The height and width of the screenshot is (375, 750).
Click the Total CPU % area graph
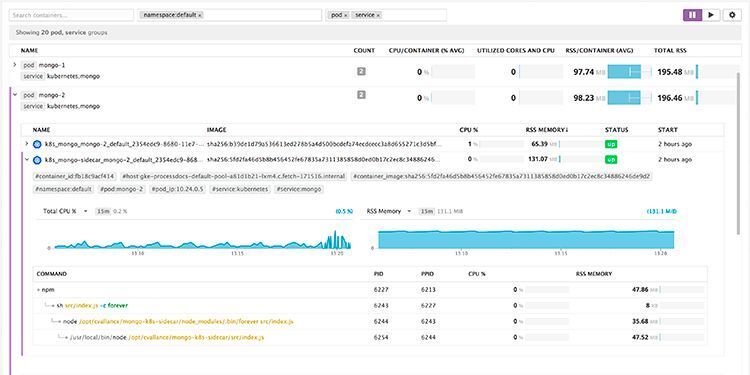click(x=202, y=240)
